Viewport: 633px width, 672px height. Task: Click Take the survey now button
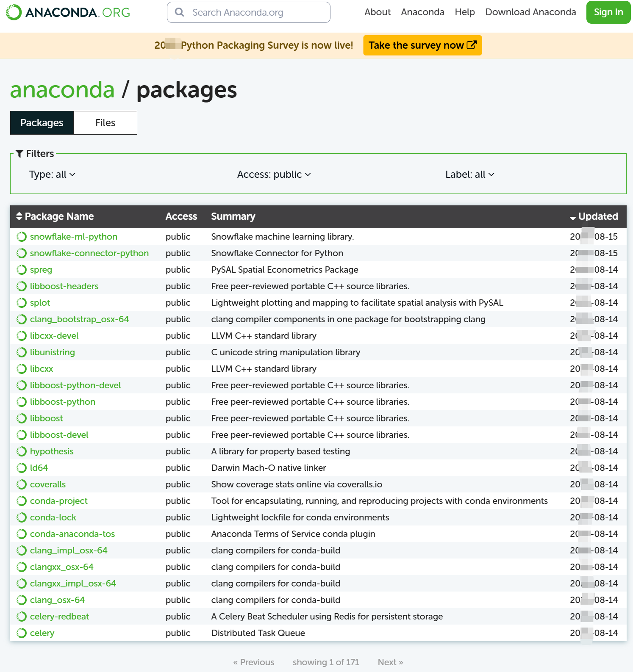pos(422,45)
